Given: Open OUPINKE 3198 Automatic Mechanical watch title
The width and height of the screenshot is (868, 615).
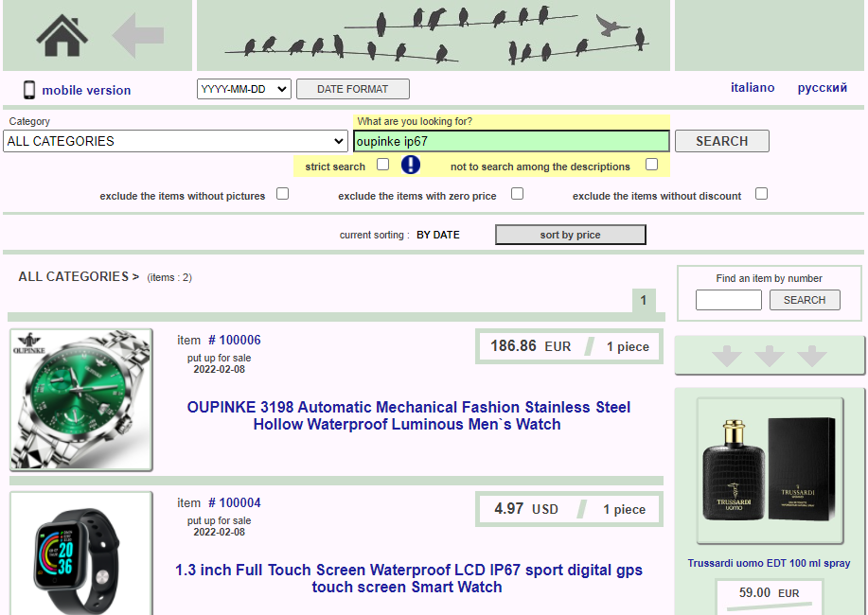Looking at the screenshot, I should pyautogui.click(x=408, y=415).
